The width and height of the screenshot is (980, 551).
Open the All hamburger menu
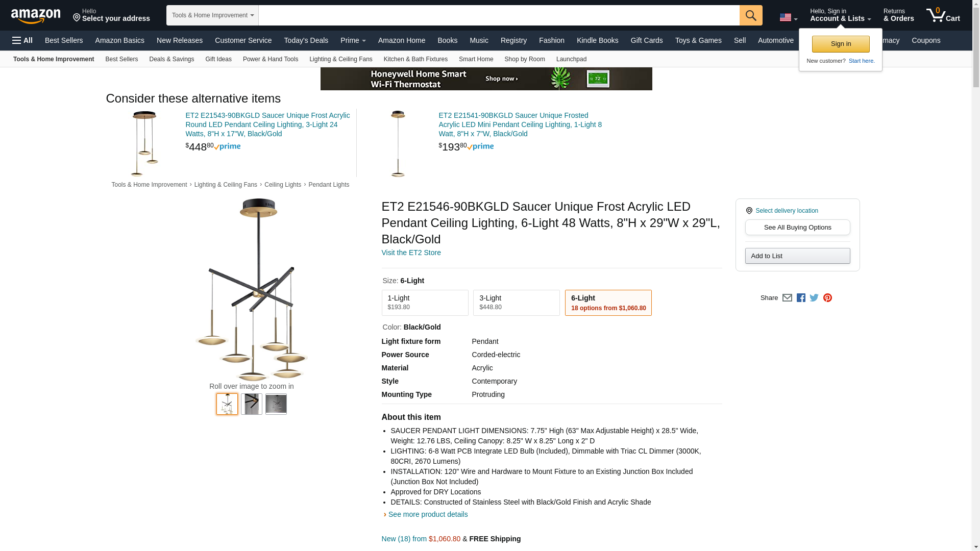coord(22,40)
